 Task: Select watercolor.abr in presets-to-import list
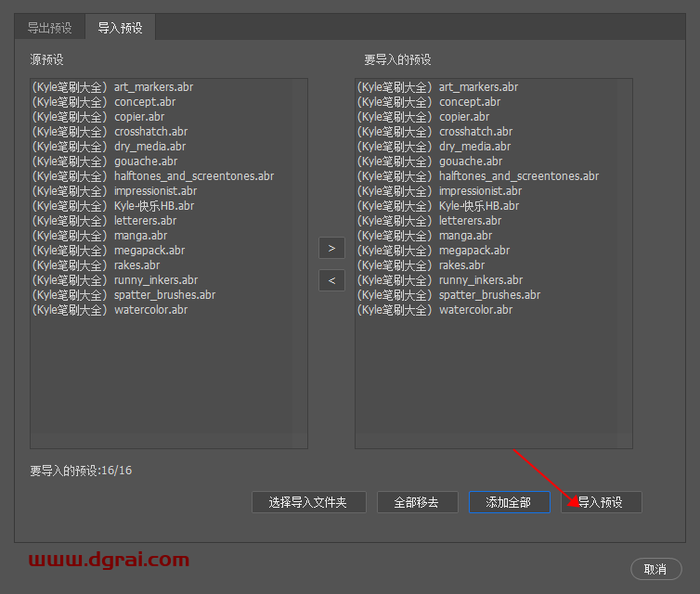coord(434,310)
